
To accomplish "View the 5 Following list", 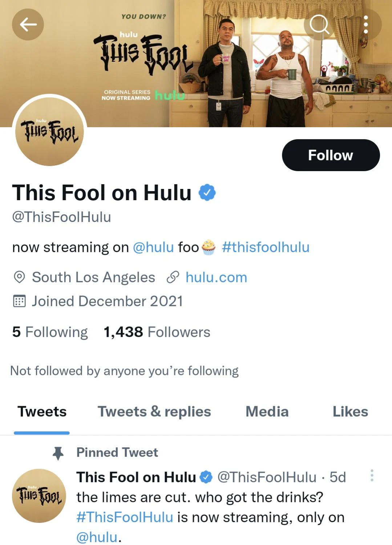I will point(50,332).
